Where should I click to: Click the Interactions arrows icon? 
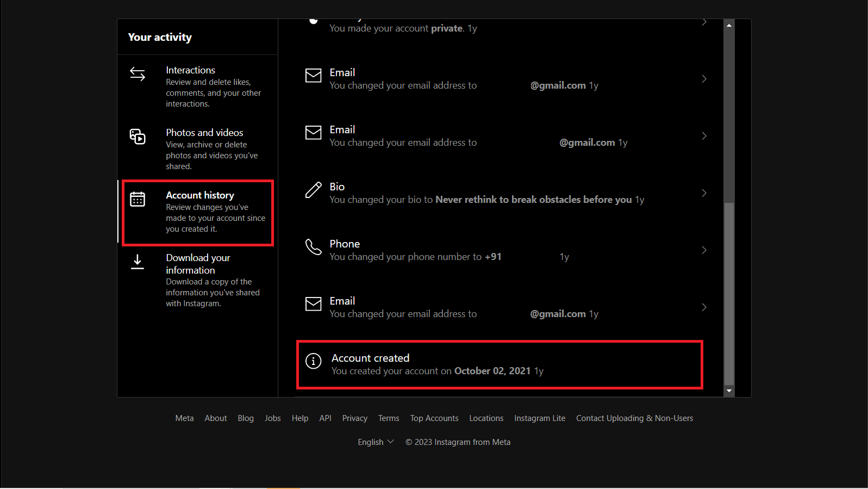click(138, 73)
